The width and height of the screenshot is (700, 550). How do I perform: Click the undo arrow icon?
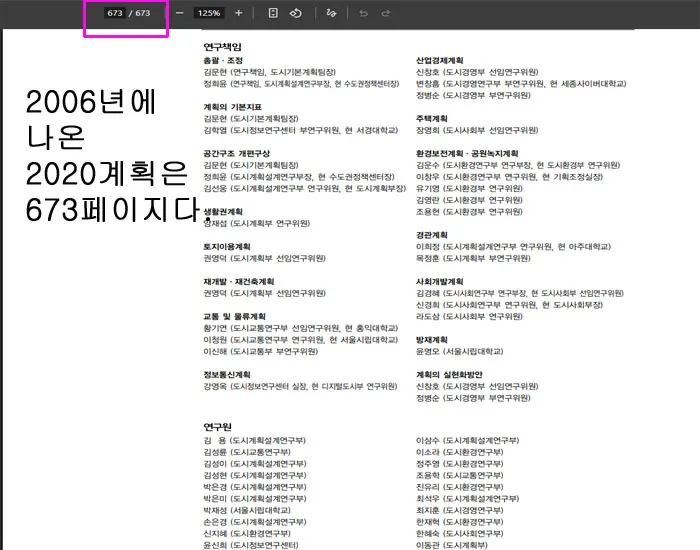pos(363,13)
